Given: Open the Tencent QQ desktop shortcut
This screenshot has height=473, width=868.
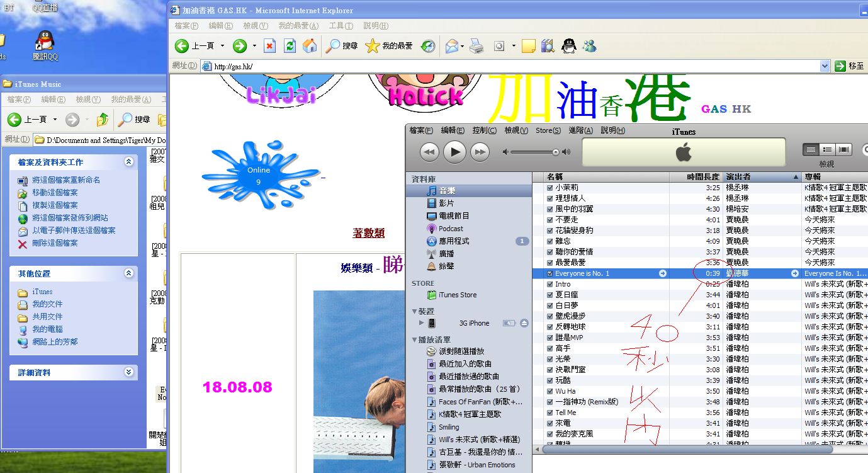Looking at the screenshot, I should (x=45, y=42).
